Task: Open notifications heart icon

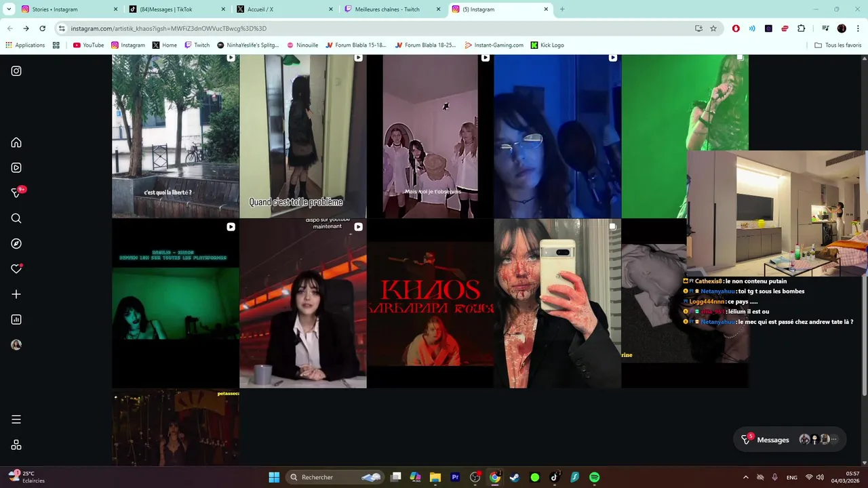Action: (x=16, y=269)
